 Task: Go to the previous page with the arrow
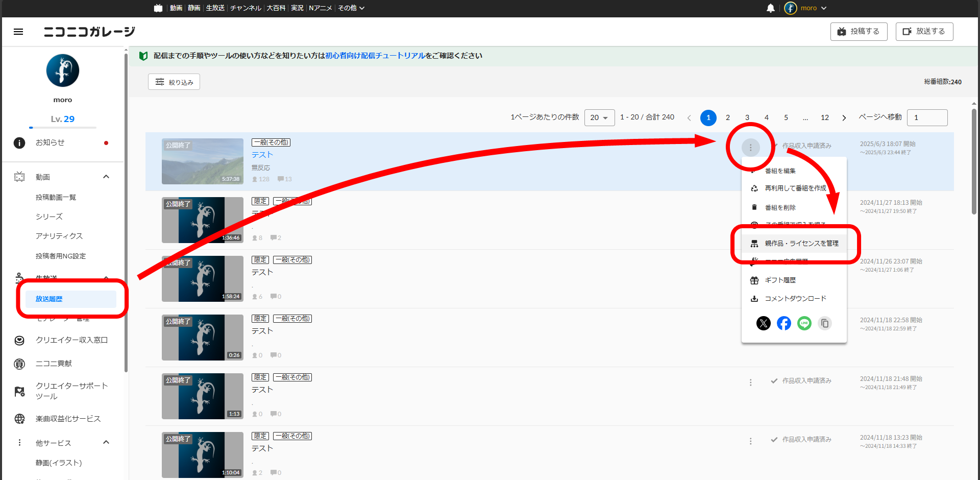coord(689,117)
